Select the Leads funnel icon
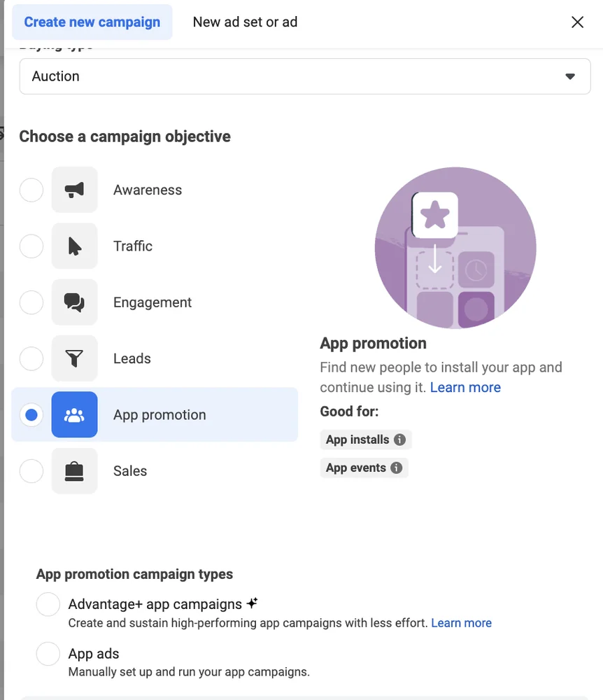Screen dimensions: 603x700 [x=74, y=358]
